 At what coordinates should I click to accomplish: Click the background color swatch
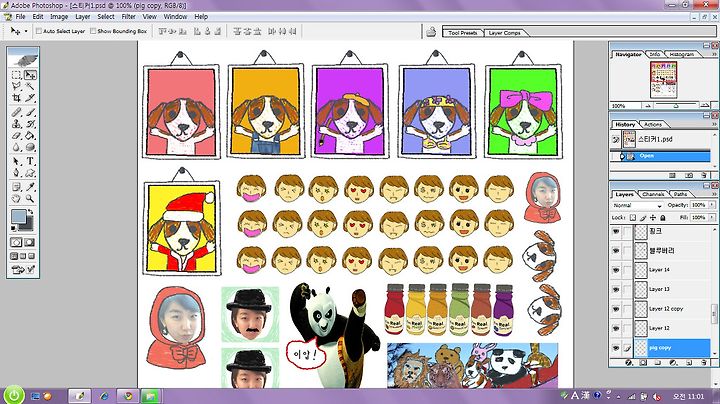[28, 224]
